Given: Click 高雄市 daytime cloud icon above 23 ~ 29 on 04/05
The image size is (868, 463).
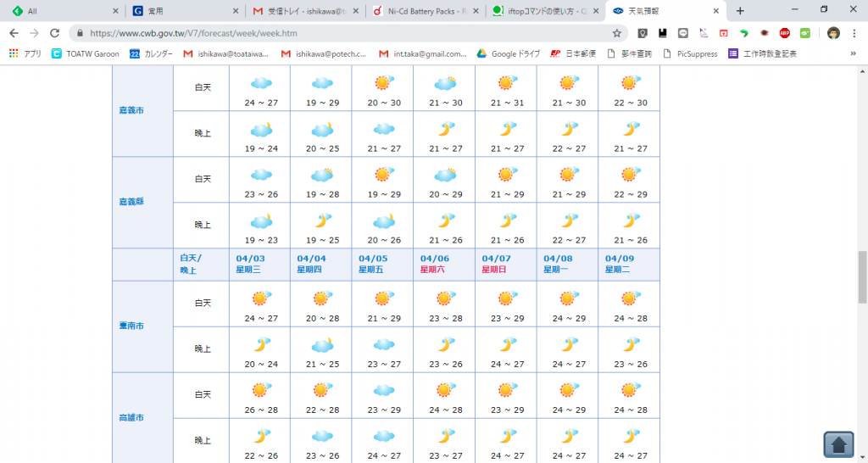Looking at the screenshot, I should pyautogui.click(x=384, y=390).
